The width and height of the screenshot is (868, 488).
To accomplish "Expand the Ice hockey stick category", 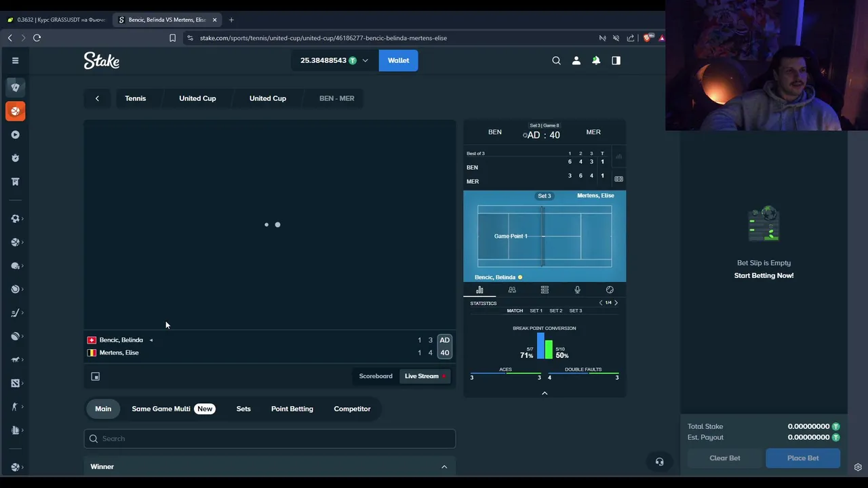I will click(15, 312).
